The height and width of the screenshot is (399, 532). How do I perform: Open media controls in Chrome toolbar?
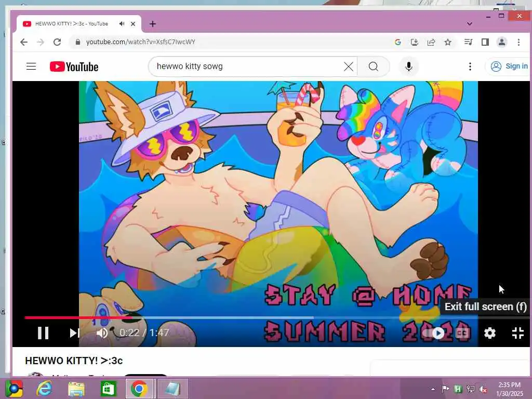click(x=468, y=42)
